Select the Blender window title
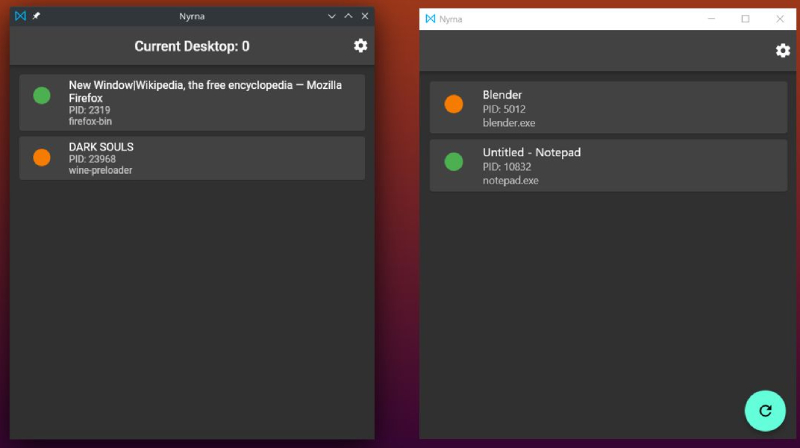The height and width of the screenshot is (448, 800). click(x=502, y=95)
